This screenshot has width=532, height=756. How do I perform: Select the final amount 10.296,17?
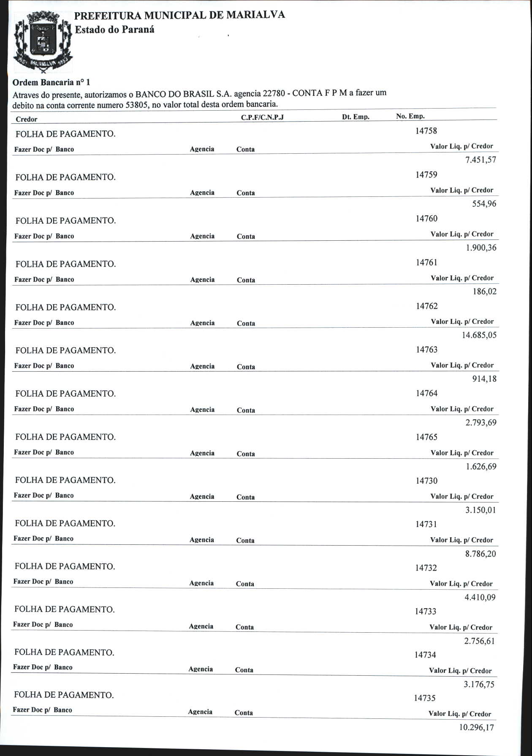tap(477, 728)
